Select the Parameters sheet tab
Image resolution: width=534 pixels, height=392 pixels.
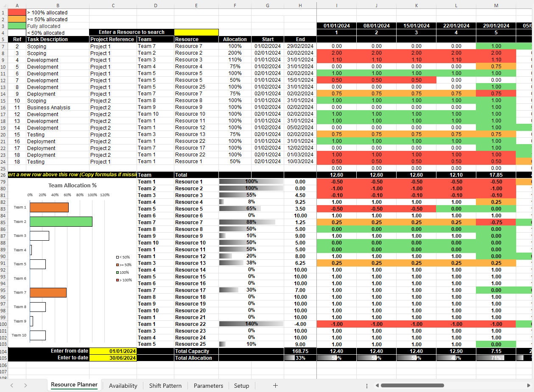coord(208,386)
